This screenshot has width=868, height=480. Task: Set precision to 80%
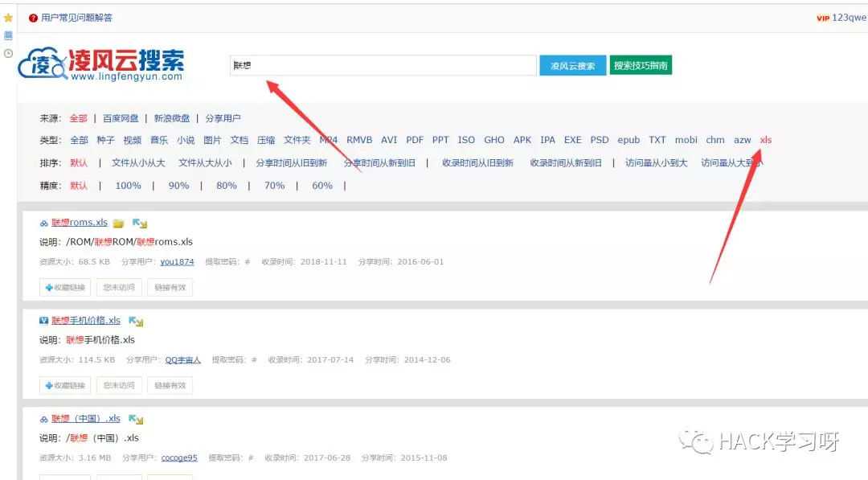click(227, 186)
